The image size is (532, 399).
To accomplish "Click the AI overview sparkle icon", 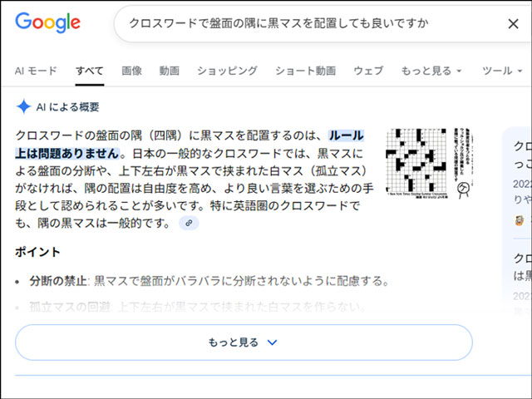I will [24, 106].
